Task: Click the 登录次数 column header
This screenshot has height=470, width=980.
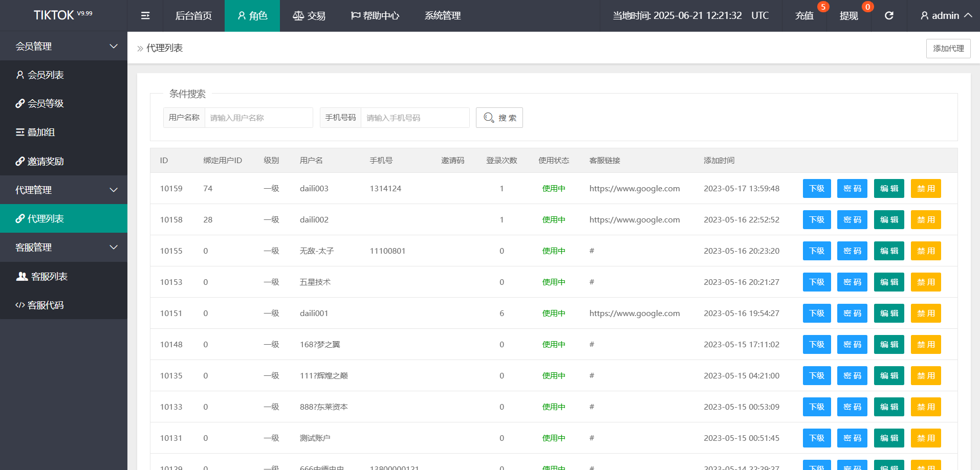Action: (x=502, y=160)
